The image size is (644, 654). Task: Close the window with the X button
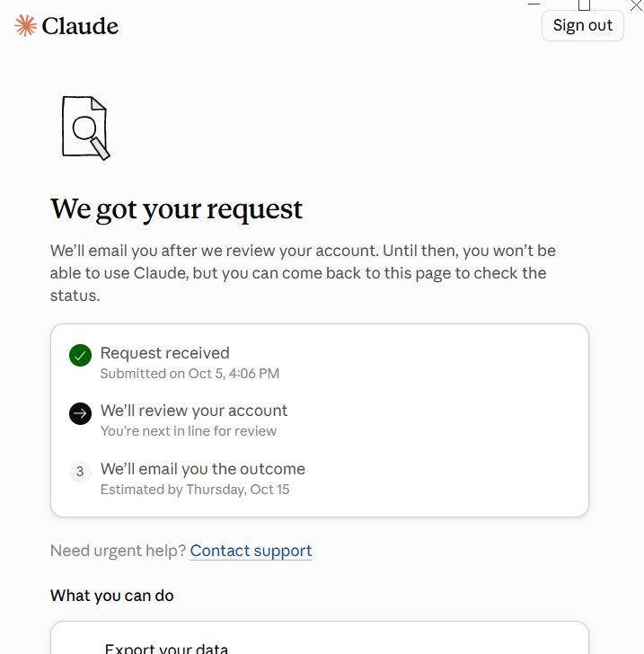coord(636,5)
